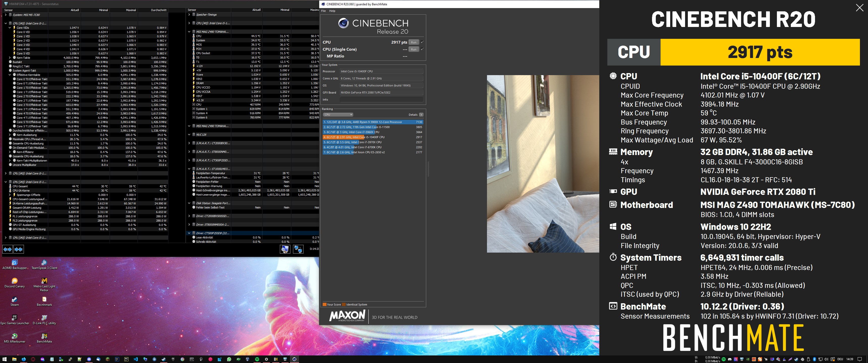Expand NUC126 sensor group
The image size is (868, 363).
(x=189, y=134)
